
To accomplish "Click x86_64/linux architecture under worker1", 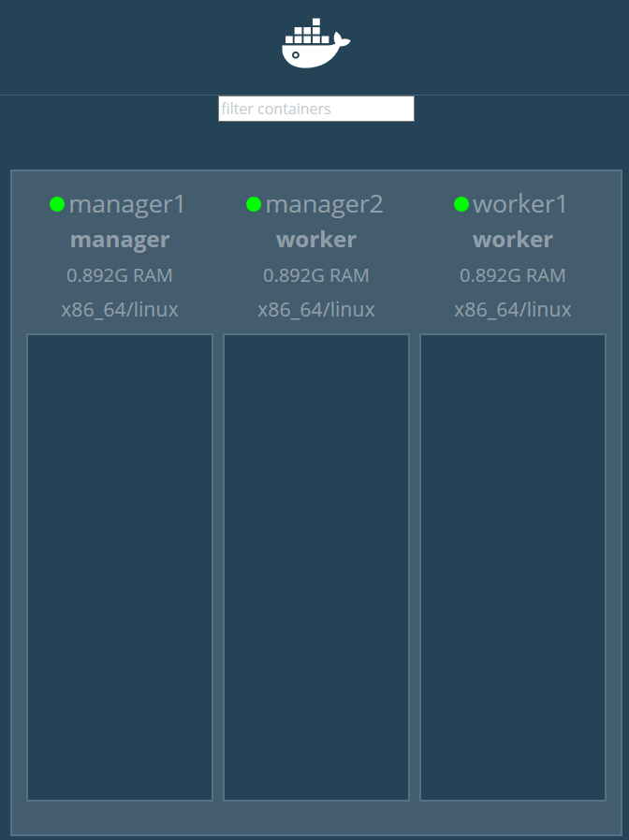I will point(513,310).
